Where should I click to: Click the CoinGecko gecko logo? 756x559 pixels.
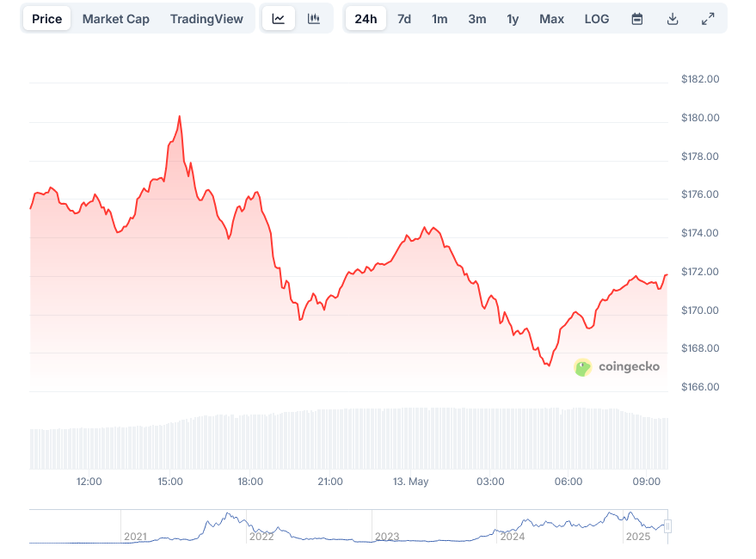(x=583, y=367)
